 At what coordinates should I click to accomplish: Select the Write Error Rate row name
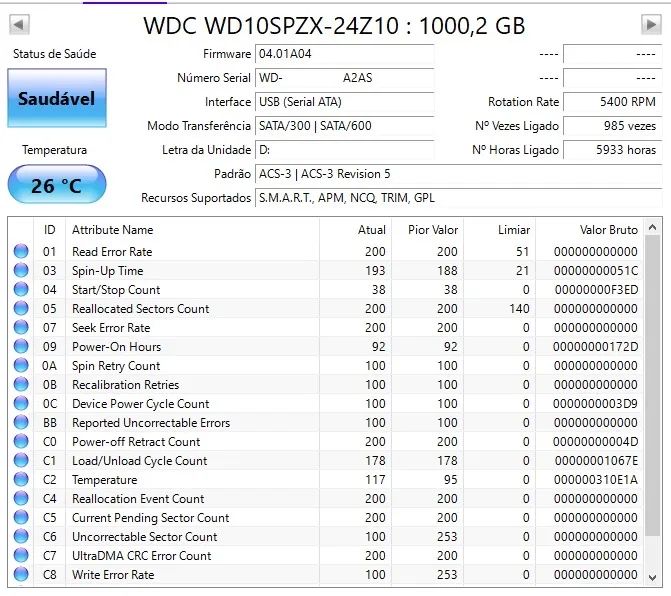(x=113, y=575)
